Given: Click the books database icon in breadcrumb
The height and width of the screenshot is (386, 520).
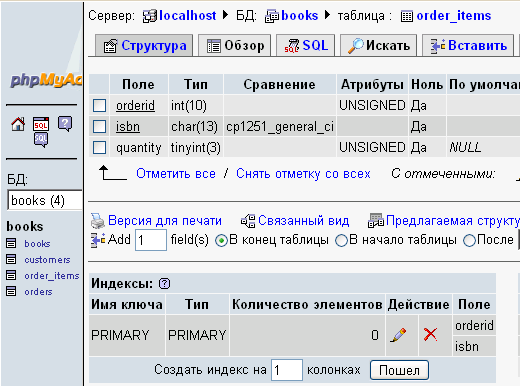Looking at the screenshot, I should tap(272, 16).
